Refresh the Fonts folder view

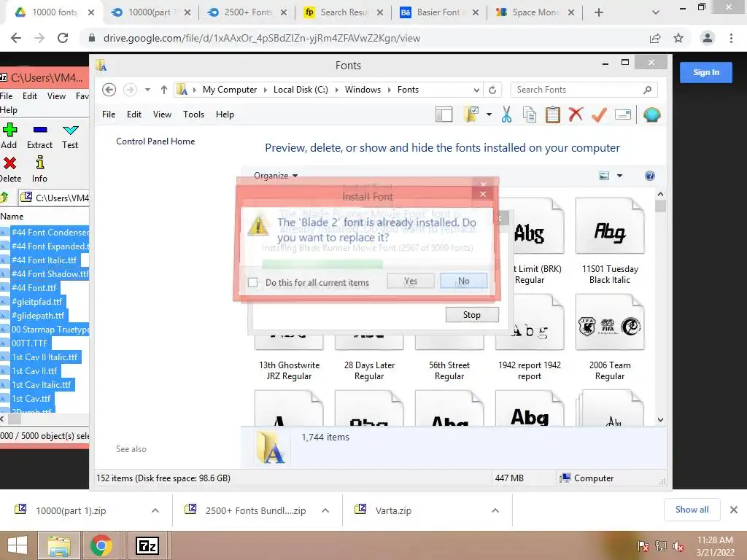click(x=492, y=90)
